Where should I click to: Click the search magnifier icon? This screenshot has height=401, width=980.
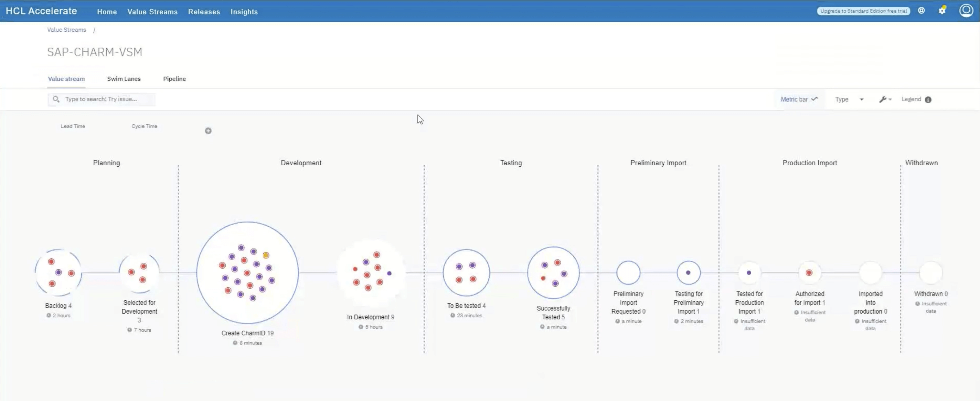56,99
